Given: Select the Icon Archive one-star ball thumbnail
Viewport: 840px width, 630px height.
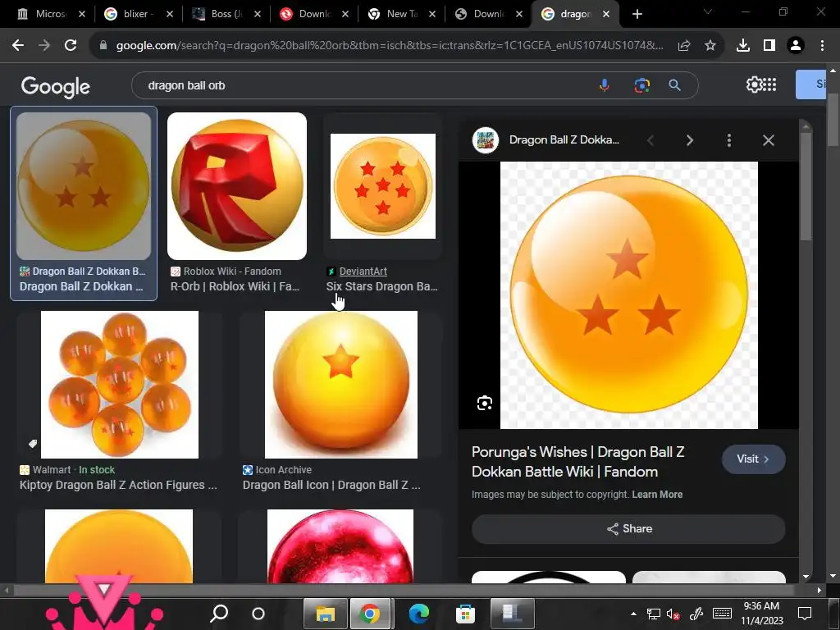Looking at the screenshot, I should (x=340, y=385).
